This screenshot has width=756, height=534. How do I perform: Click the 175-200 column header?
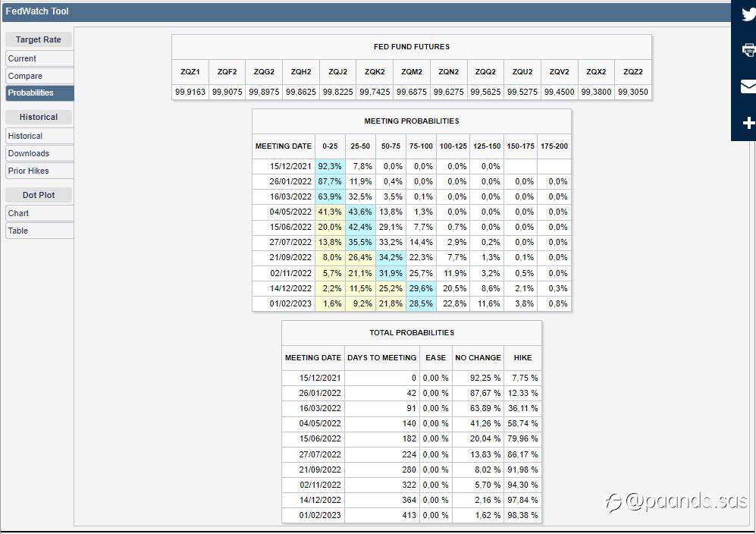[x=554, y=146]
